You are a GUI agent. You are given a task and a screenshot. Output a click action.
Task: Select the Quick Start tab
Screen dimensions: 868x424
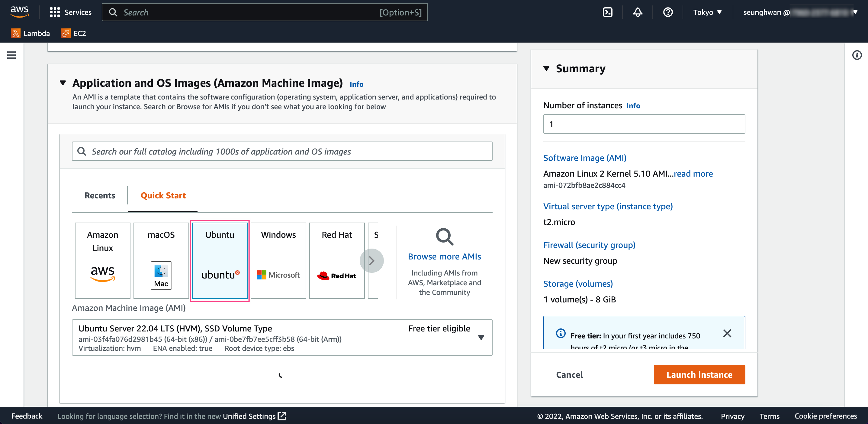(x=163, y=196)
